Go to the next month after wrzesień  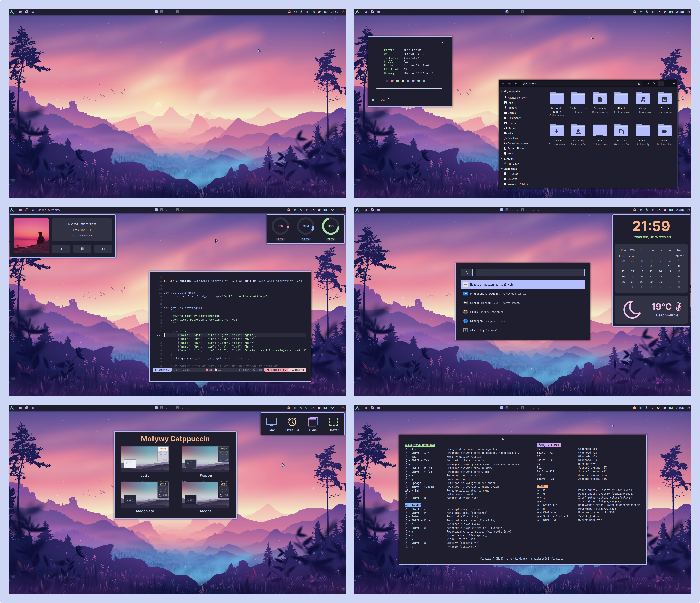pyautogui.click(x=636, y=256)
